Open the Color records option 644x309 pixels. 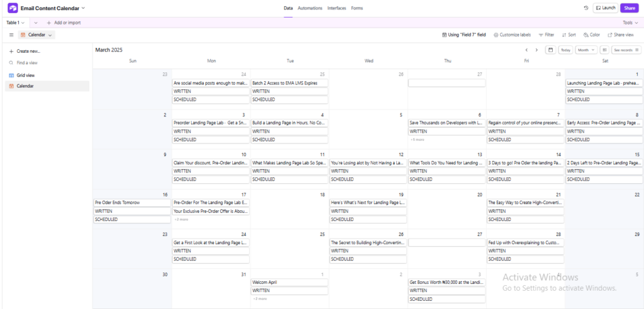point(591,35)
